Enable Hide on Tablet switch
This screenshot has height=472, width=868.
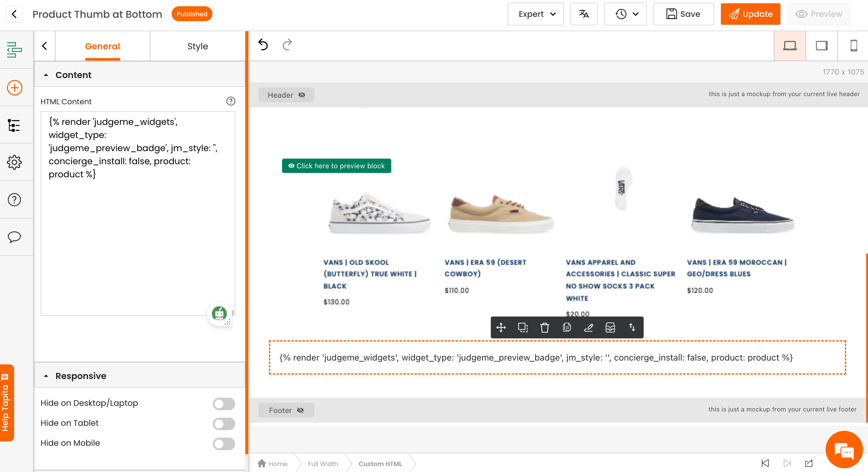pos(224,423)
